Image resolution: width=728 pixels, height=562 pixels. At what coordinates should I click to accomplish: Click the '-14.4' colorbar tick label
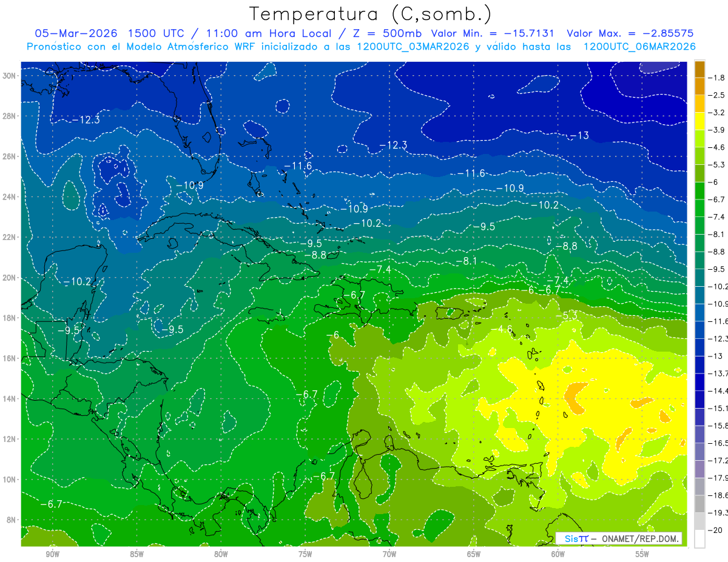coord(717,391)
